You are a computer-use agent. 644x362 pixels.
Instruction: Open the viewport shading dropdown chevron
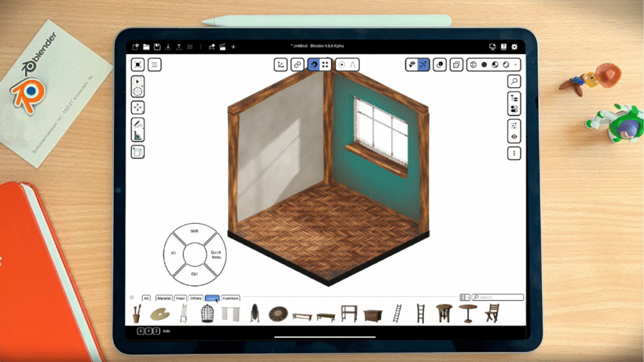coord(516,65)
